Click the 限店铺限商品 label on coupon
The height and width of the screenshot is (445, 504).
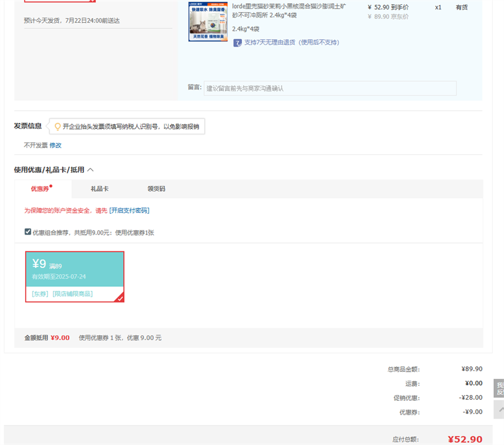pos(72,294)
